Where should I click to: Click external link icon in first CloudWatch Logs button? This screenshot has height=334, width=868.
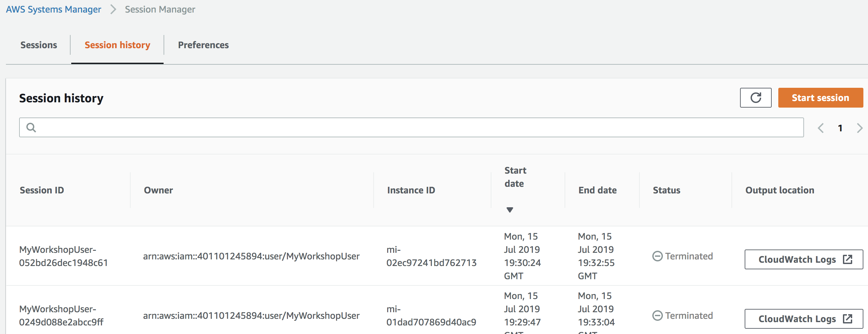pos(848,259)
